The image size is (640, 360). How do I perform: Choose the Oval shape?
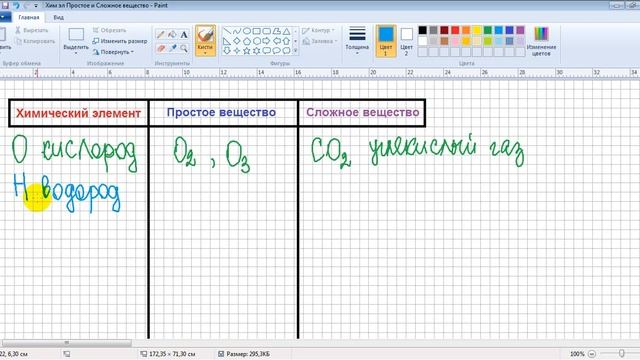point(247,31)
